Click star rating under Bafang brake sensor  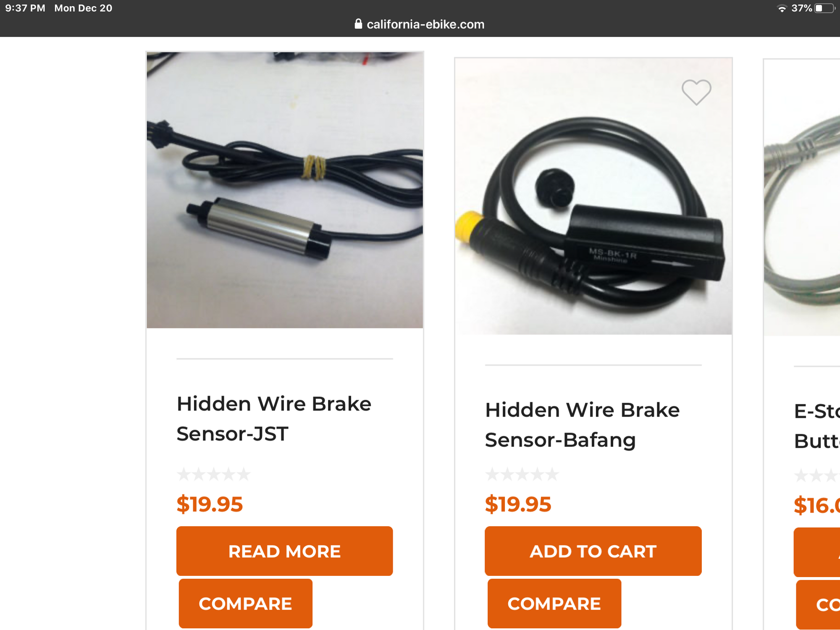[x=522, y=475]
